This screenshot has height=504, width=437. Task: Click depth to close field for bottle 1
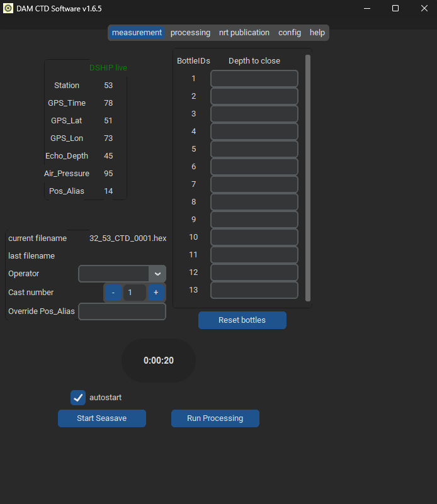[x=254, y=79]
